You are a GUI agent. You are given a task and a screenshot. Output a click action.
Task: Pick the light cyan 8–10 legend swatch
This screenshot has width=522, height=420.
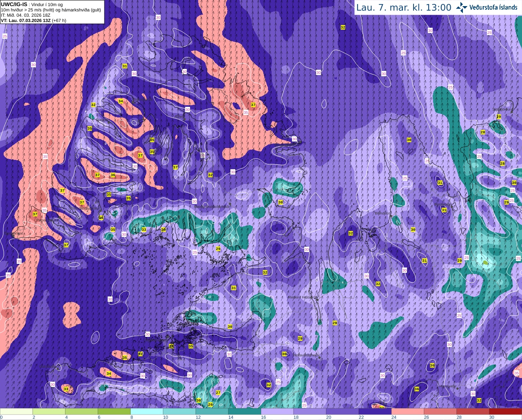(147, 411)
